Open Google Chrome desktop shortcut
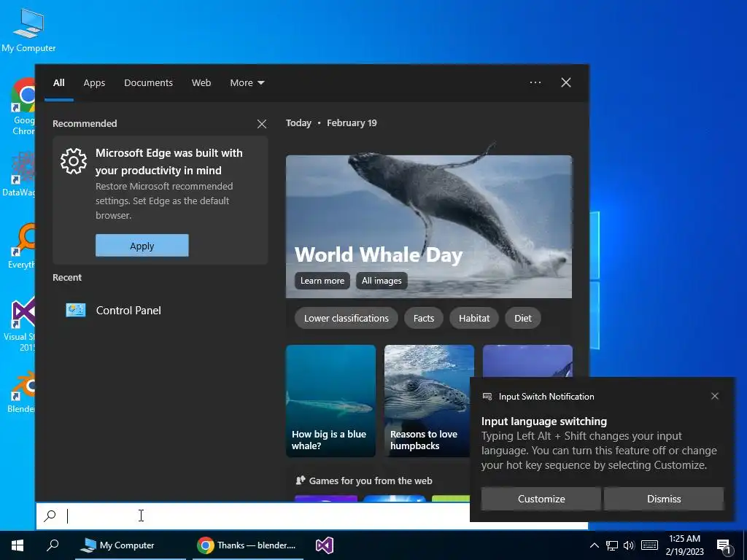This screenshot has height=560, width=747. (23, 106)
